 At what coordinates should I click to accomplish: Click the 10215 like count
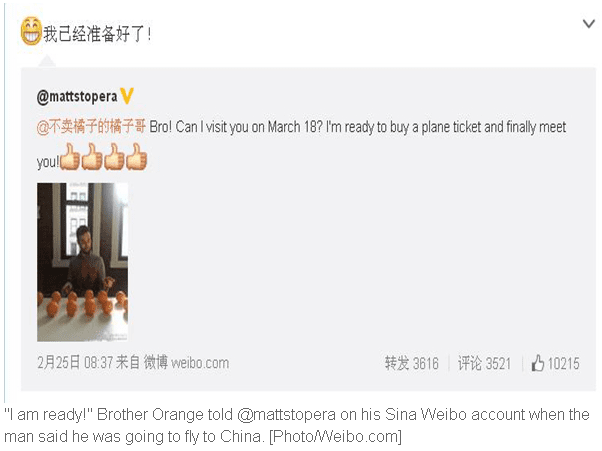563,363
